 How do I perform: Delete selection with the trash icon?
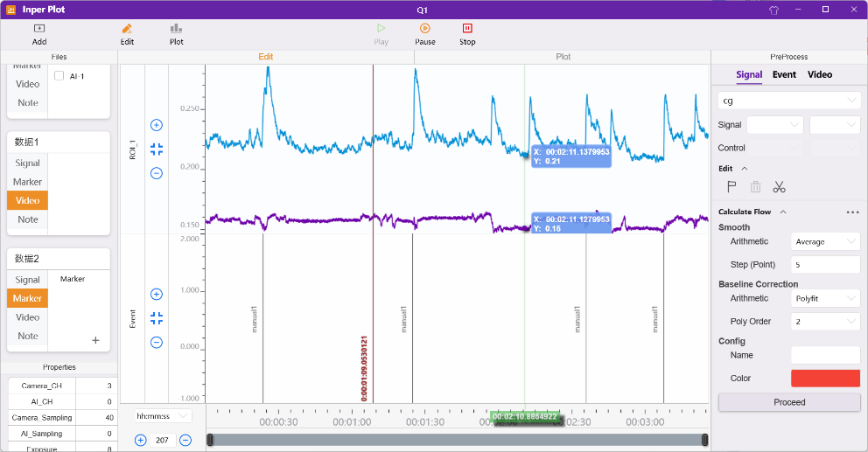[756, 187]
